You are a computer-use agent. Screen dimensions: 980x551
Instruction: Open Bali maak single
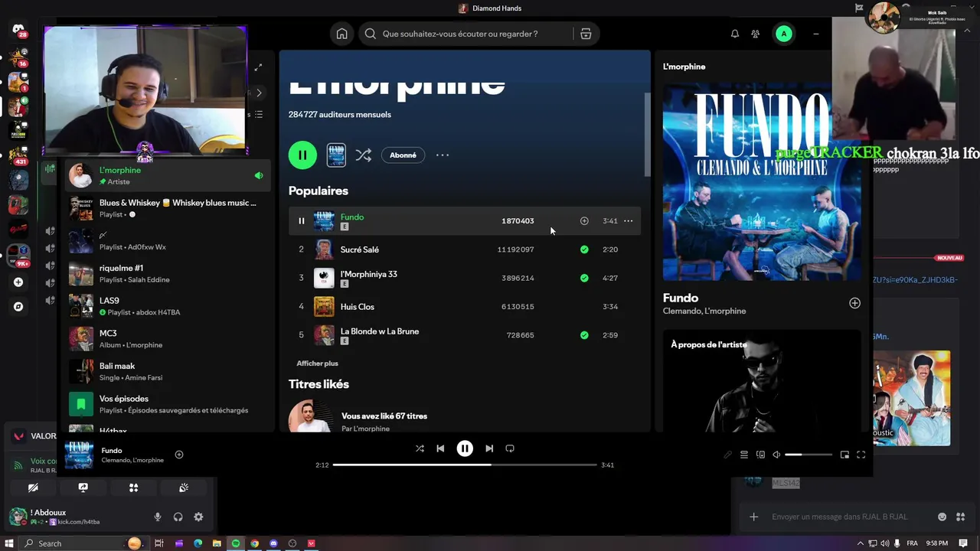click(168, 371)
